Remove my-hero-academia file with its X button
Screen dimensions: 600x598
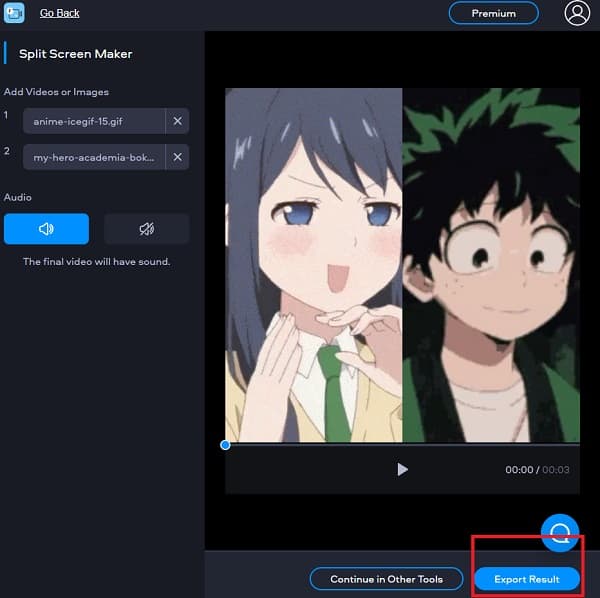click(178, 157)
